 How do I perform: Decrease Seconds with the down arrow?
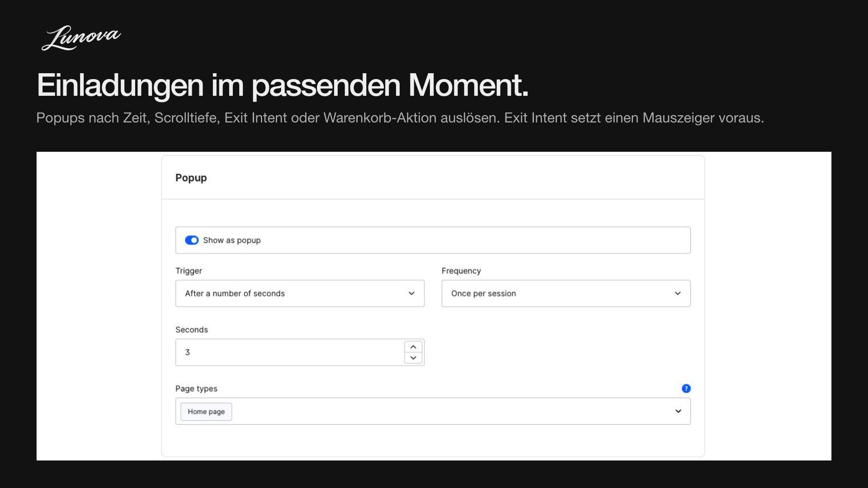(413, 358)
